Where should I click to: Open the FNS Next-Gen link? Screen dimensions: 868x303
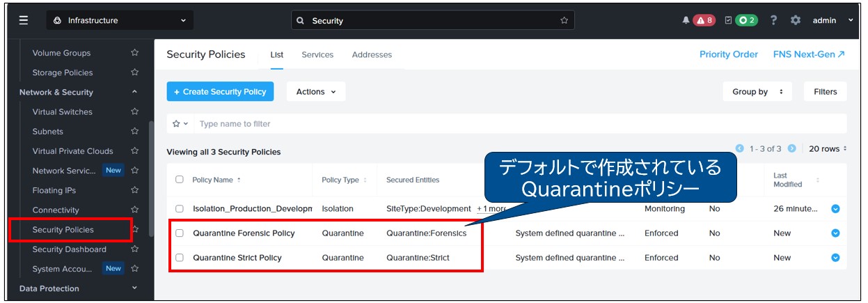(809, 54)
